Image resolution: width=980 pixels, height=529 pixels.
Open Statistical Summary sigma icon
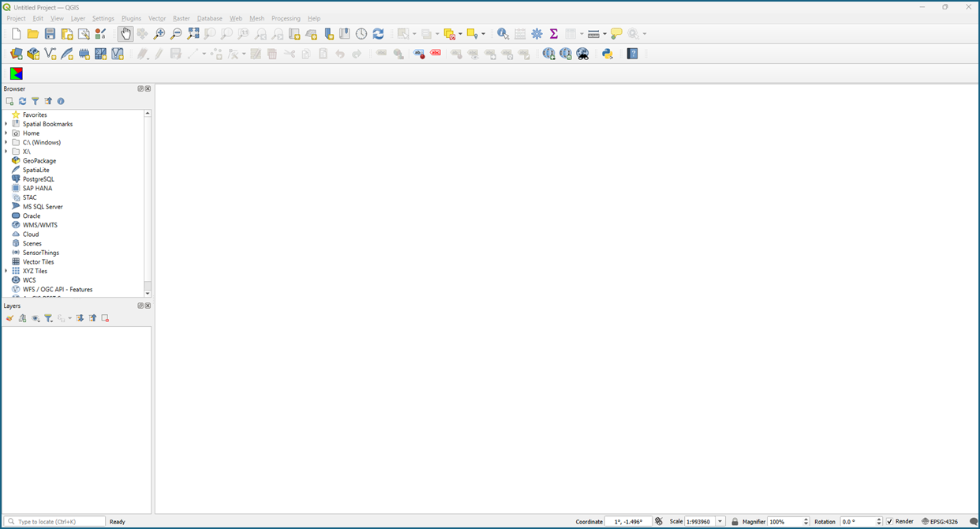554,34
